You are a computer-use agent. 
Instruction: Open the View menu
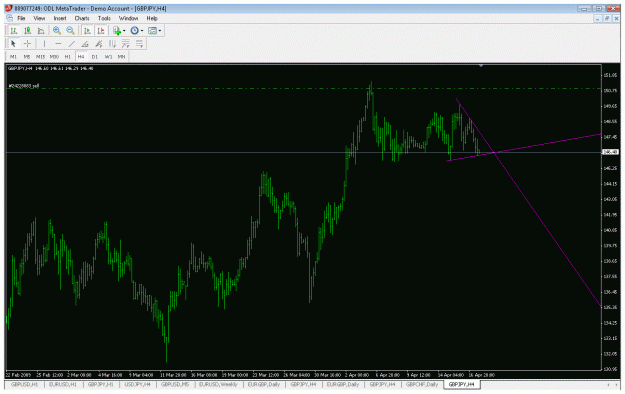pyautogui.click(x=39, y=18)
